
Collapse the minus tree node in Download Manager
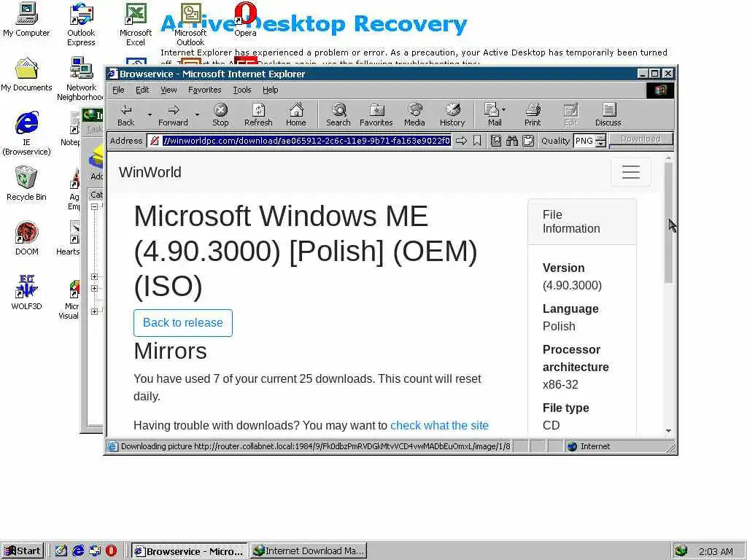[x=94, y=206]
